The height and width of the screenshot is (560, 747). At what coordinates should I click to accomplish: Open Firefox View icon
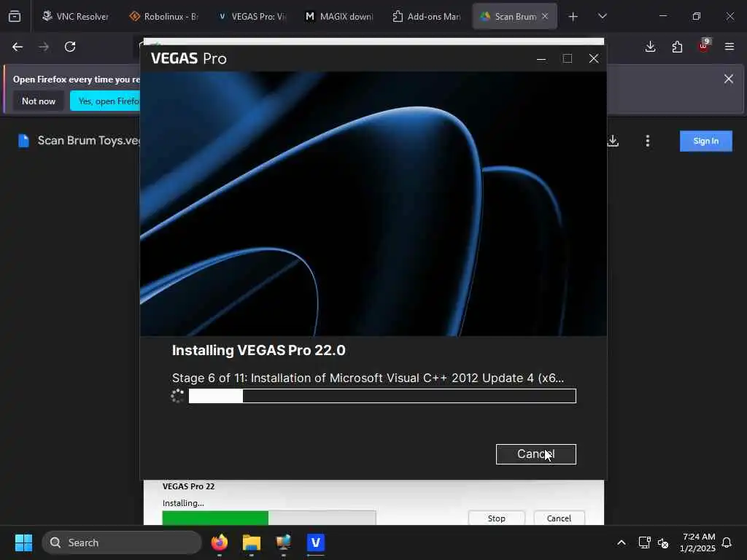coord(15,17)
